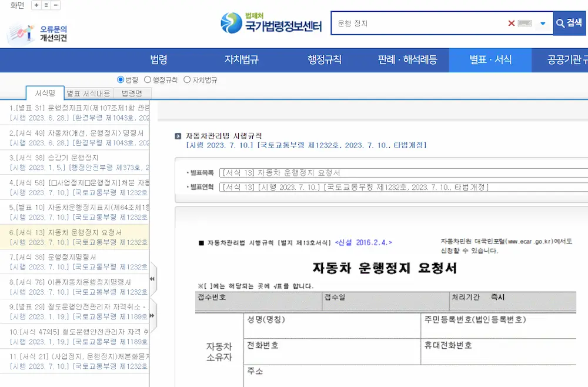Open the 별표연혁 history dropdown
Screen dimensions: 588x387
(403, 187)
